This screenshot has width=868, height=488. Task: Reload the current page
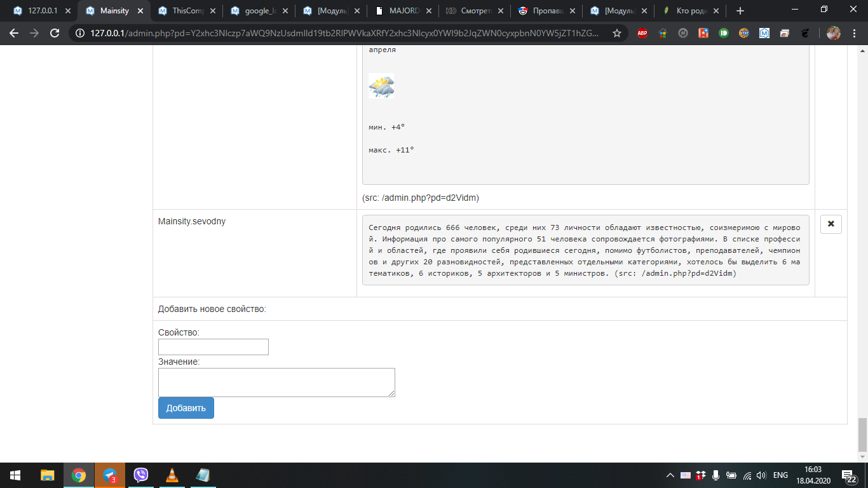pyautogui.click(x=55, y=33)
